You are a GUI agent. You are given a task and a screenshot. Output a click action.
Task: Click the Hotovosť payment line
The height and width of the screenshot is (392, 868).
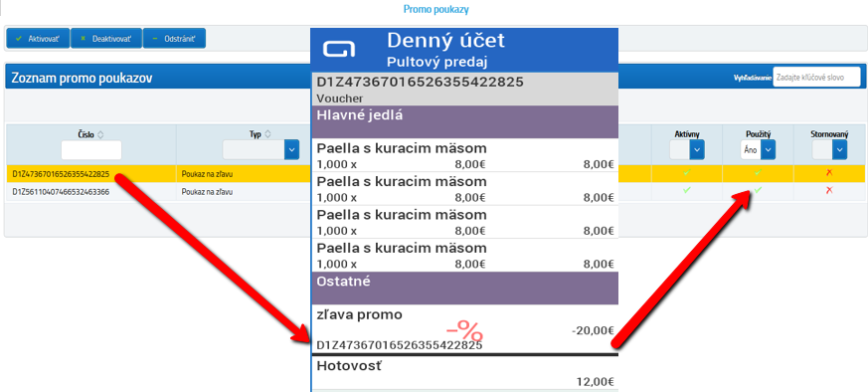pyautogui.click(x=464, y=373)
